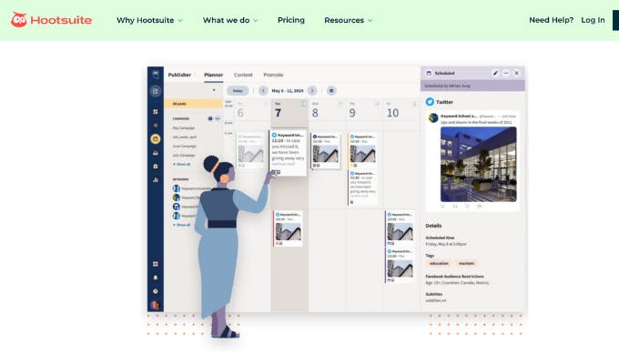Select June Campaign in the campaigns list

coord(185,147)
